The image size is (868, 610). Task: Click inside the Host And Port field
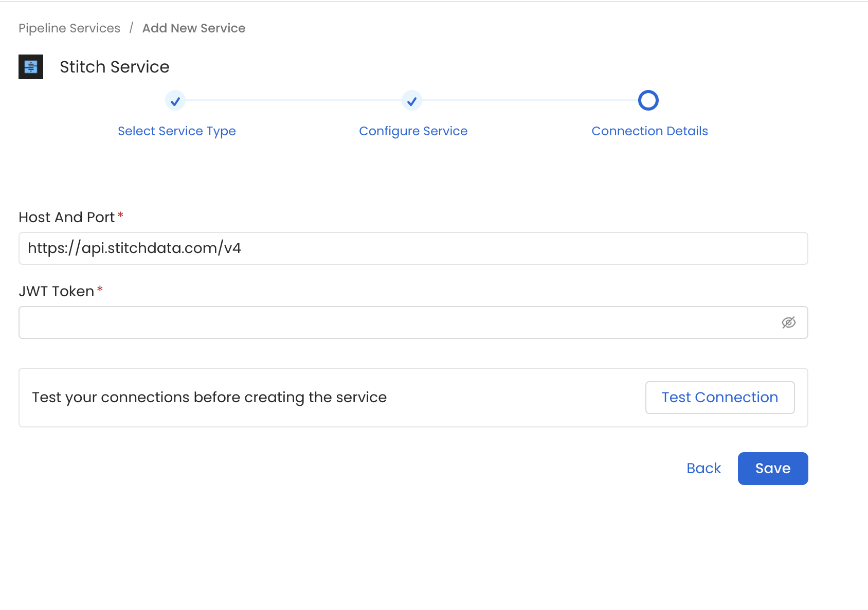point(411,248)
